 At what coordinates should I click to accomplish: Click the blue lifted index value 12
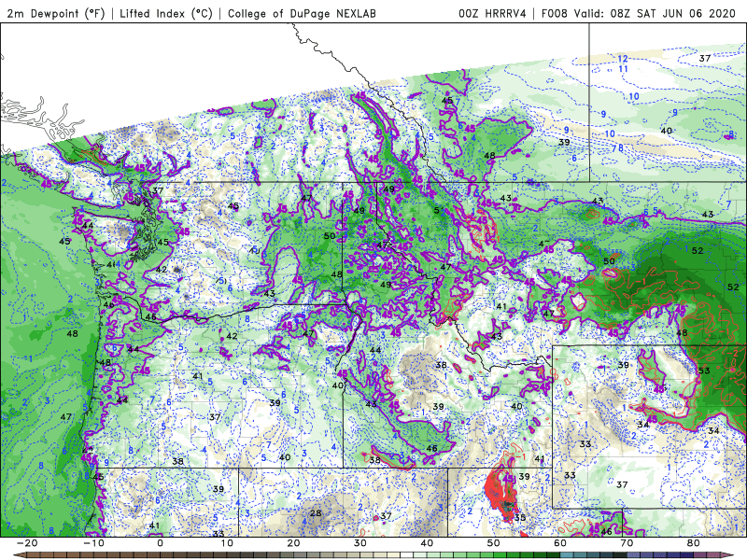[623, 59]
